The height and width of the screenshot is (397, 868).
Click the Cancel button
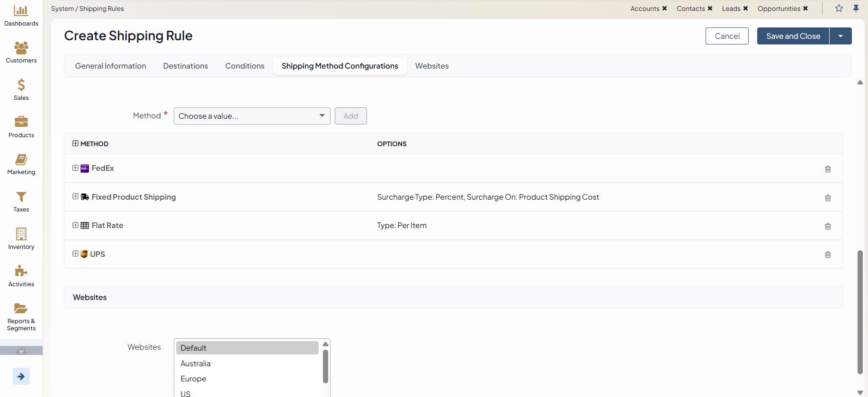pos(726,36)
